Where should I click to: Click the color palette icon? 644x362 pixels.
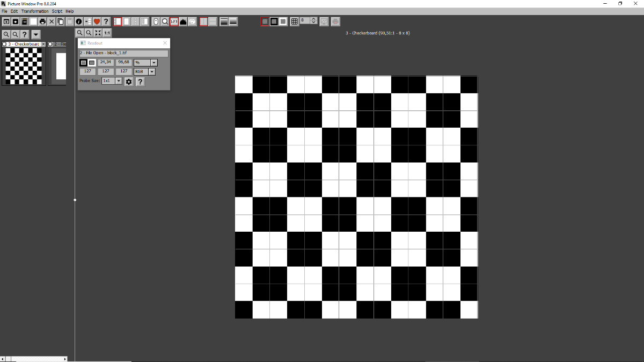192,21
